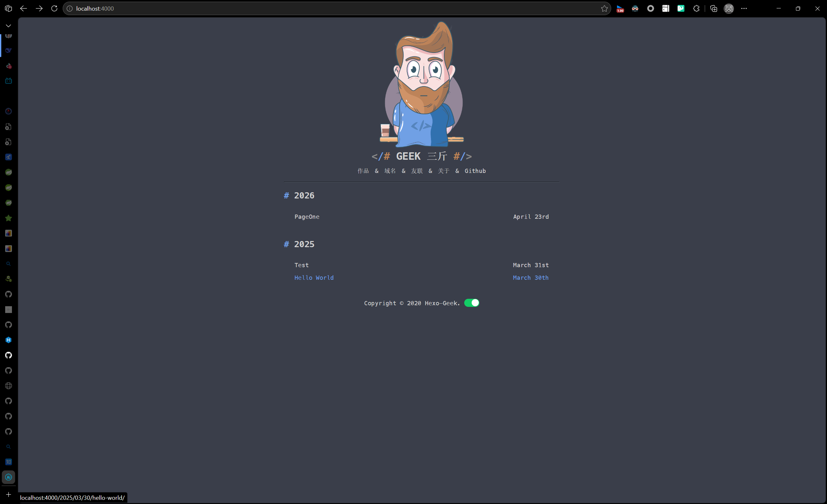Image resolution: width=827 pixels, height=504 pixels.
Task: Open the Hello World post link
Action: [x=314, y=278]
